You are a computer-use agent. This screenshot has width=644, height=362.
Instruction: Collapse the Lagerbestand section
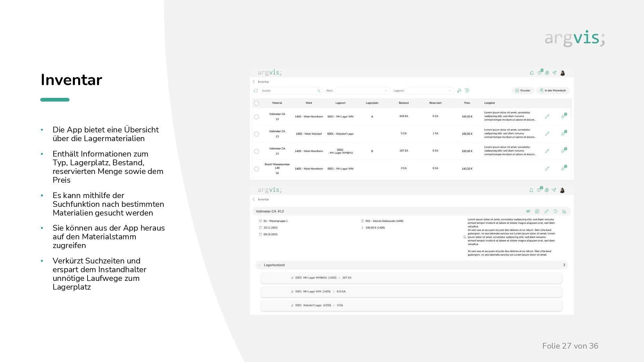[260, 265]
